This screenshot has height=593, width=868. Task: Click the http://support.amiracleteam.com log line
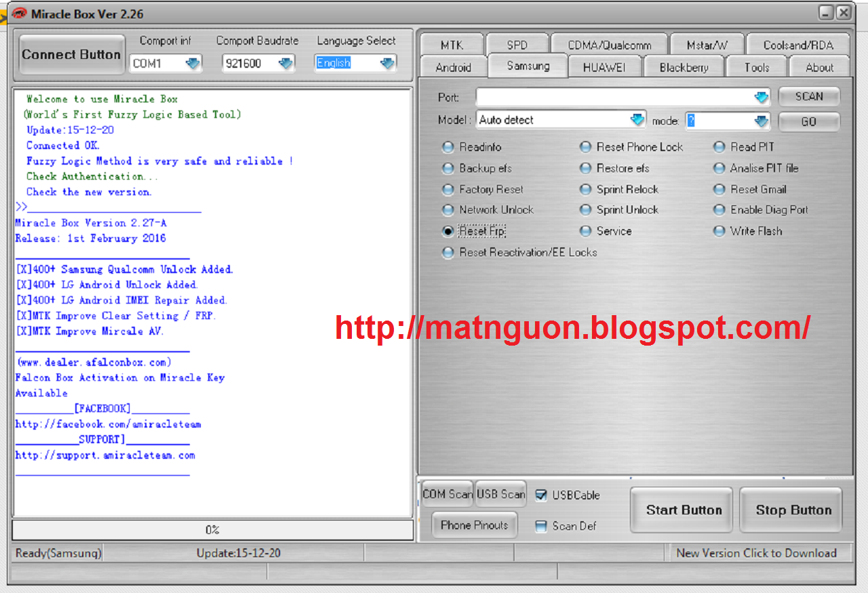[x=105, y=455]
